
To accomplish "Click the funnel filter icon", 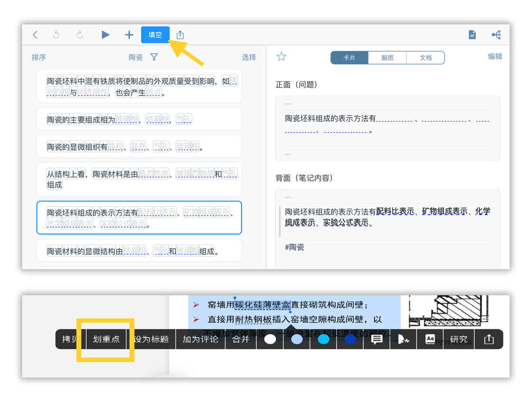I will coord(154,57).
